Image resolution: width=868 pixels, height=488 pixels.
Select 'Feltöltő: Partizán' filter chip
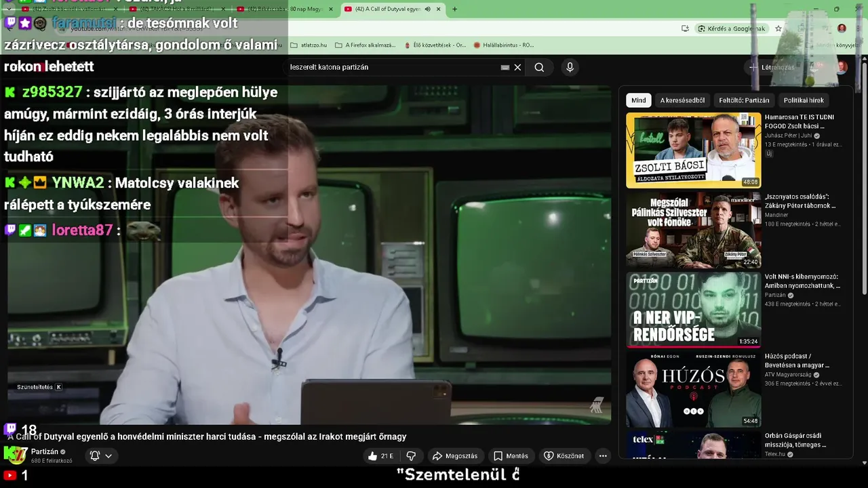coord(744,100)
